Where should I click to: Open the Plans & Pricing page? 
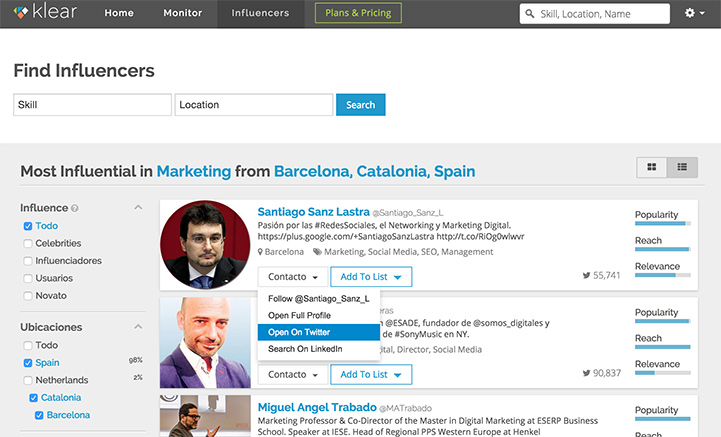coord(359,14)
